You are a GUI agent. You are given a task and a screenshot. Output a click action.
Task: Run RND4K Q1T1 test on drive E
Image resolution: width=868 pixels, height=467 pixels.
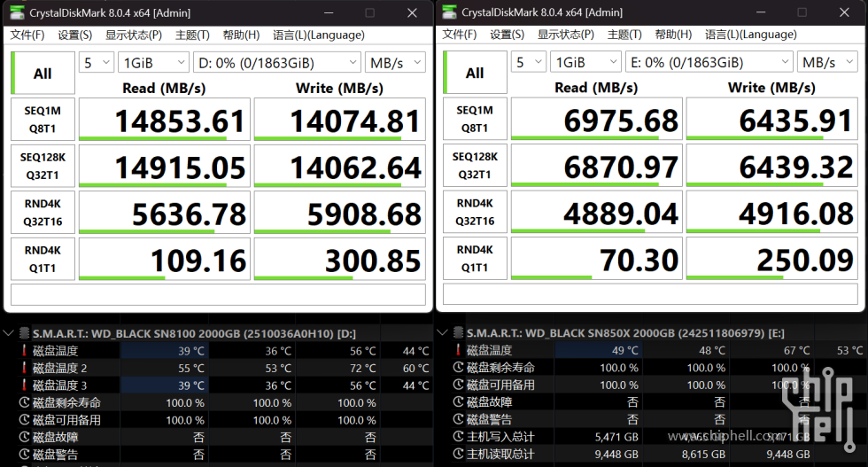pyautogui.click(x=475, y=259)
